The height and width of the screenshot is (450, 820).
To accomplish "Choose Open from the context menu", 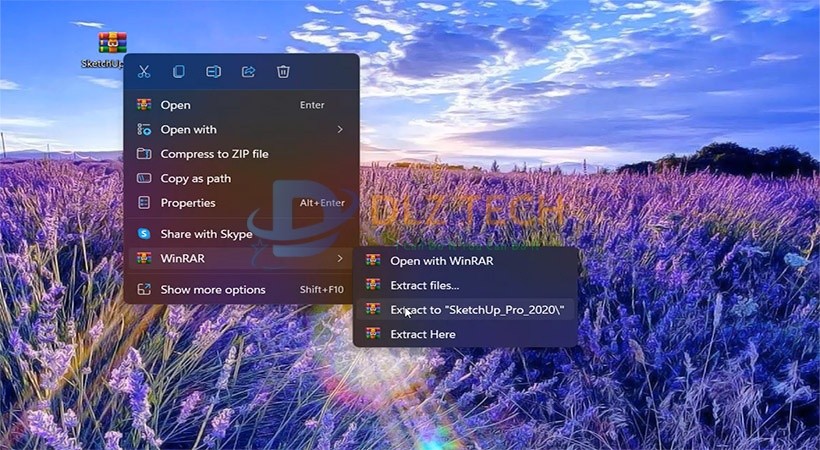I will (x=176, y=105).
